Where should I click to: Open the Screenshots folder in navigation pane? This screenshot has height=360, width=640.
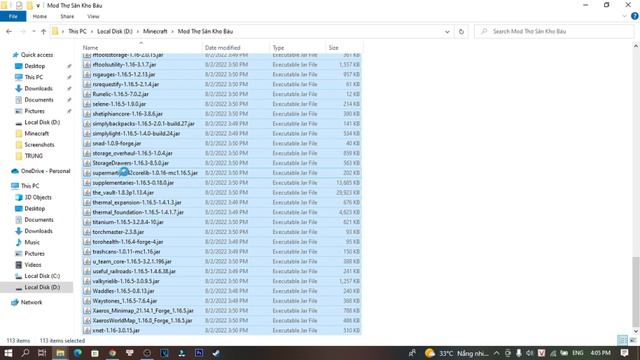tap(39, 144)
